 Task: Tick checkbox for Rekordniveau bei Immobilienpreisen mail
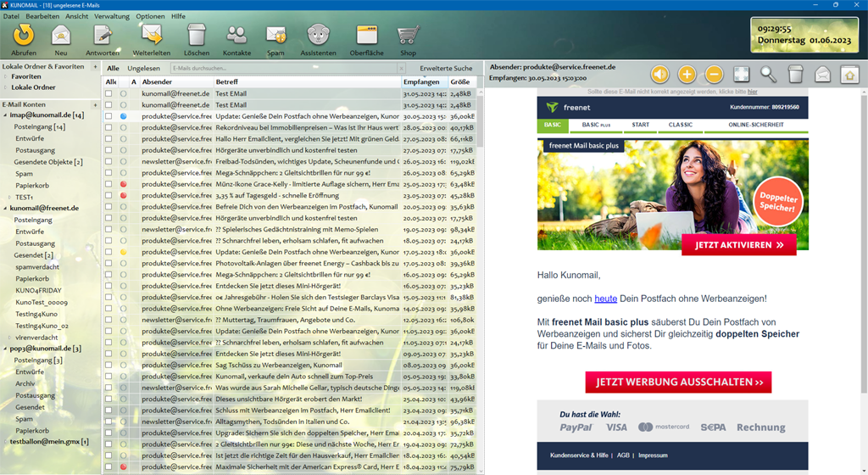pyautogui.click(x=108, y=127)
